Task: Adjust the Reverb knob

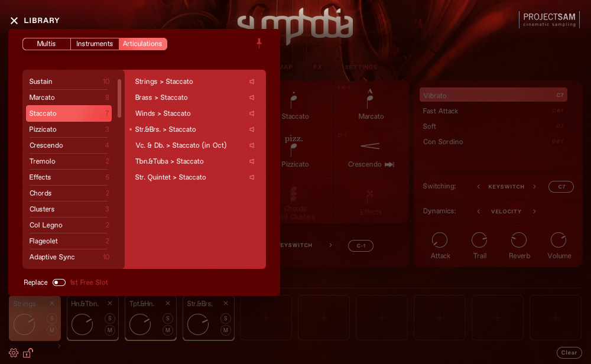Action: click(519, 240)
